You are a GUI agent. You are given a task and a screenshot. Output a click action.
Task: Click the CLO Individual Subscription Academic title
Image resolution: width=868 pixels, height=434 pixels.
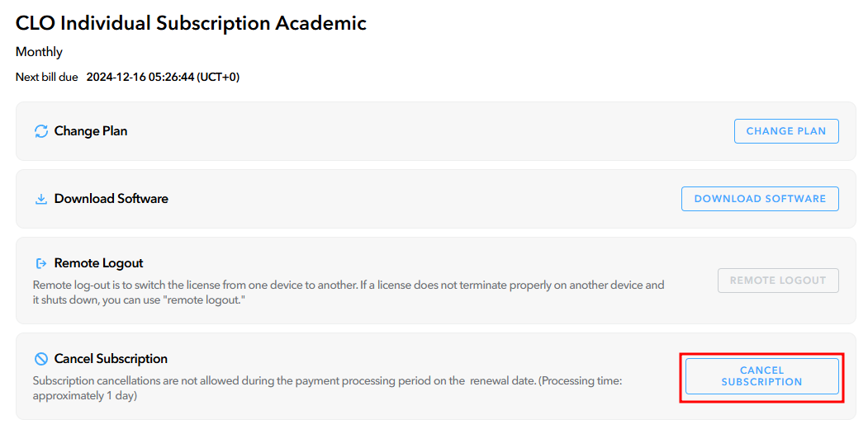click(x=191, y=23)
